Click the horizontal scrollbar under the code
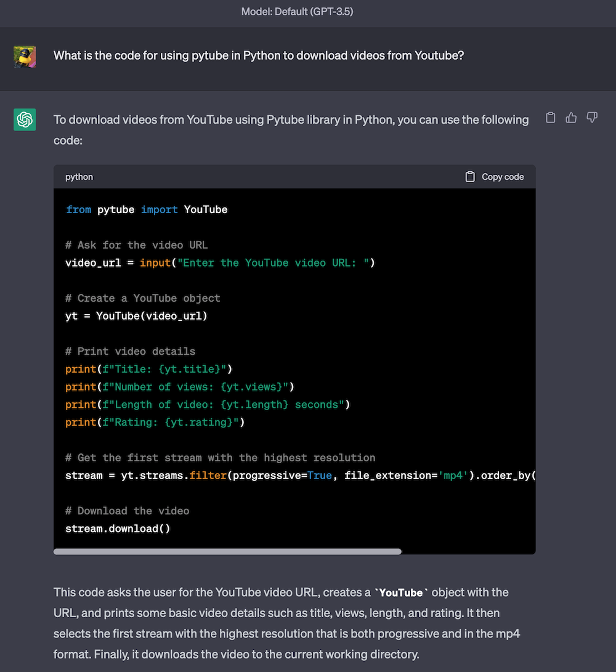The height and width of the screenshot is (672, 616). pyautogui.click(x=227, y=551)
